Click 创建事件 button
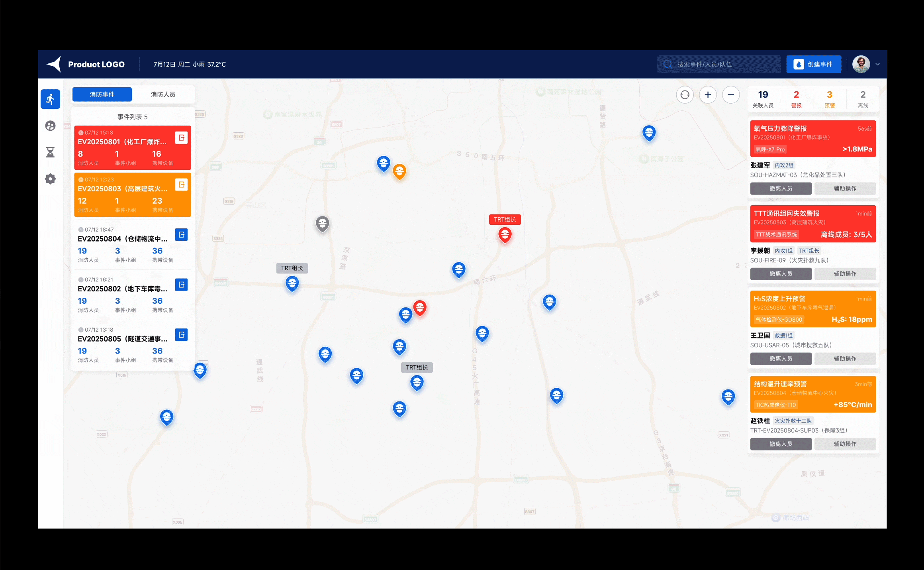This screenshot has width=924, height=570. pos(814,64)
